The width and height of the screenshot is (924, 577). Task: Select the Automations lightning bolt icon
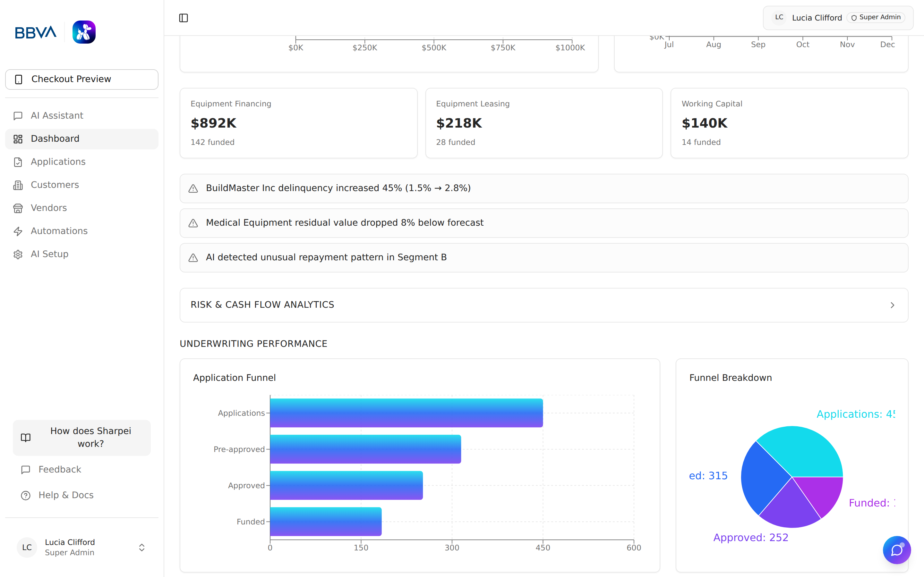(x=18, y=231)
